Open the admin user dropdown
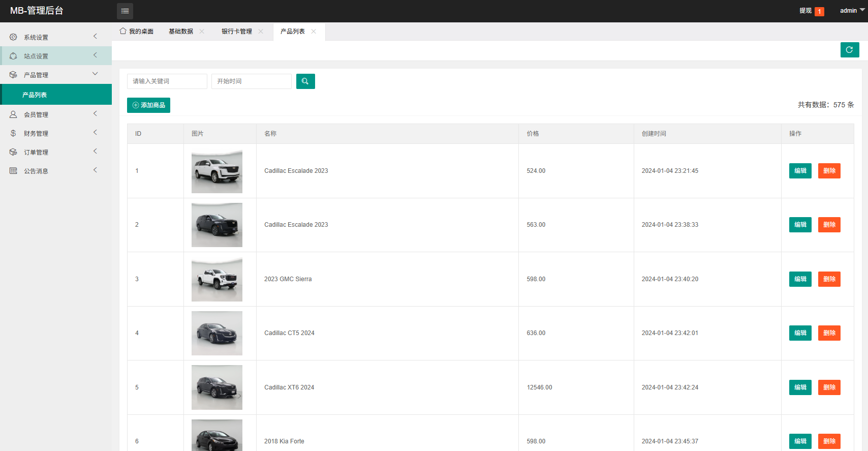This screenshot has width=868, height=451. click(x=852, y=11)
